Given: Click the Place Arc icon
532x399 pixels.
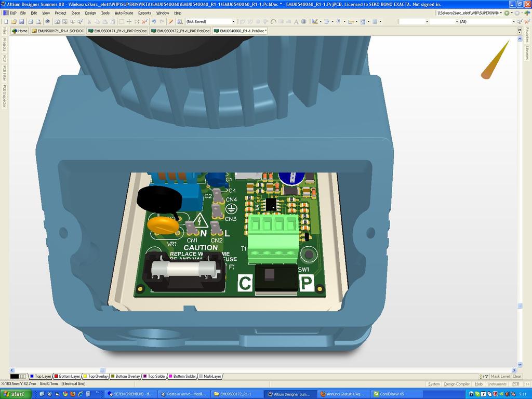Looking at the screenshot, I should (x=273, y=22).
